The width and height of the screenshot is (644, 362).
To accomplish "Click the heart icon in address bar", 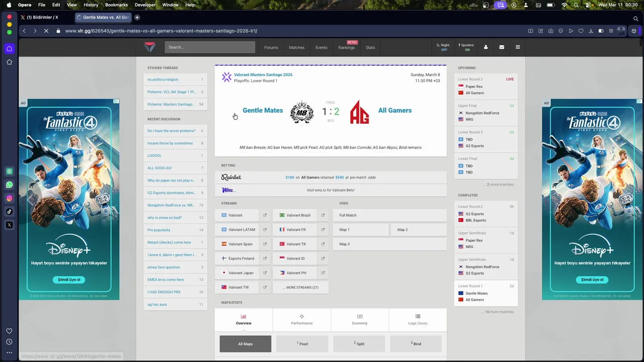I will pos(581,31).
